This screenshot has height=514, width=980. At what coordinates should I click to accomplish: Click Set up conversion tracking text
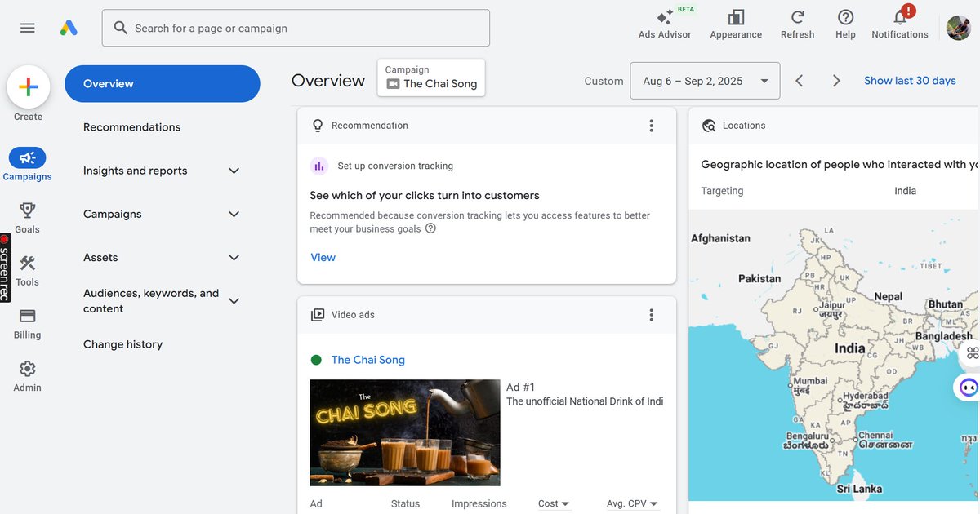pyautogui.click(x=395, y=166)
